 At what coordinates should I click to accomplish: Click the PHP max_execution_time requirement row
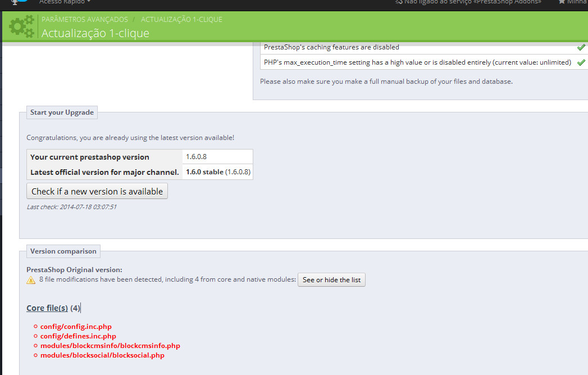tap(424, 62)
